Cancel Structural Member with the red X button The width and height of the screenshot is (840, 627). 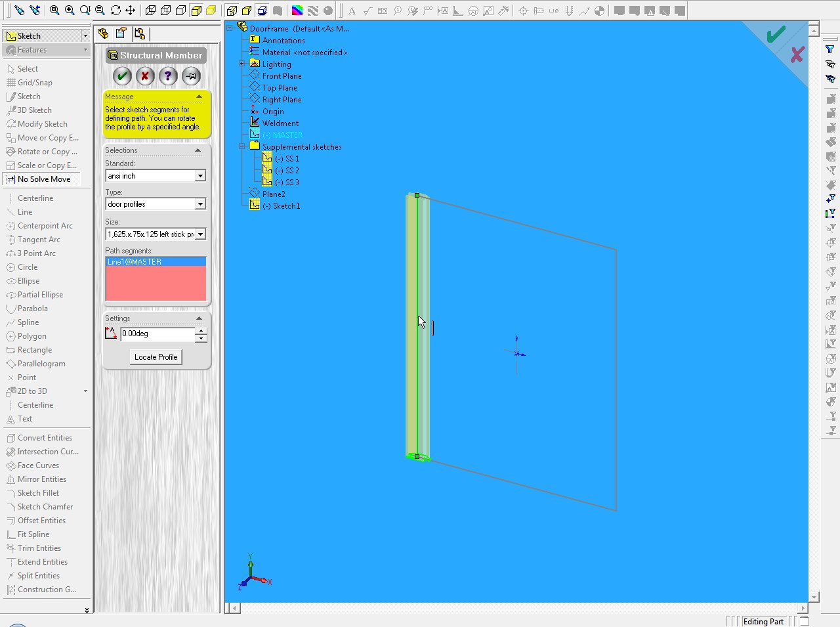[x=145, y=76]
